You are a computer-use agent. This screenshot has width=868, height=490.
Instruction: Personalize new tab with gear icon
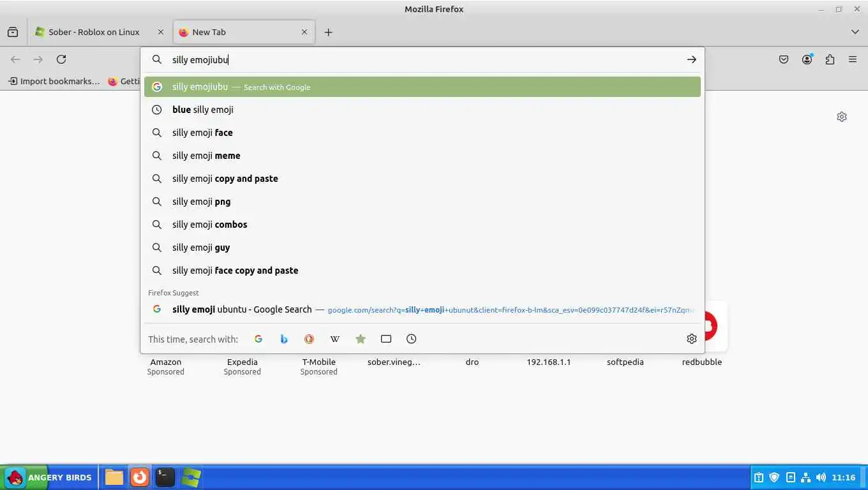(x=842, y=117)
